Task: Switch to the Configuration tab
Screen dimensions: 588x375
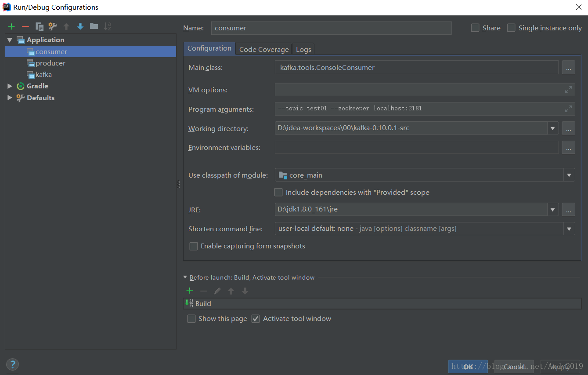Action: coord(209,48)
